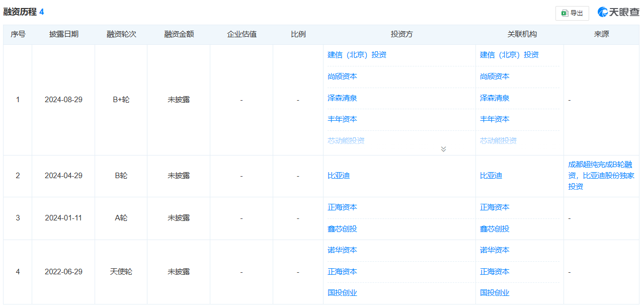Screen dimensions: 644x307
Task: Open 尚颀资本 in the 关联机构 column
Action: [x=495, y=76]
